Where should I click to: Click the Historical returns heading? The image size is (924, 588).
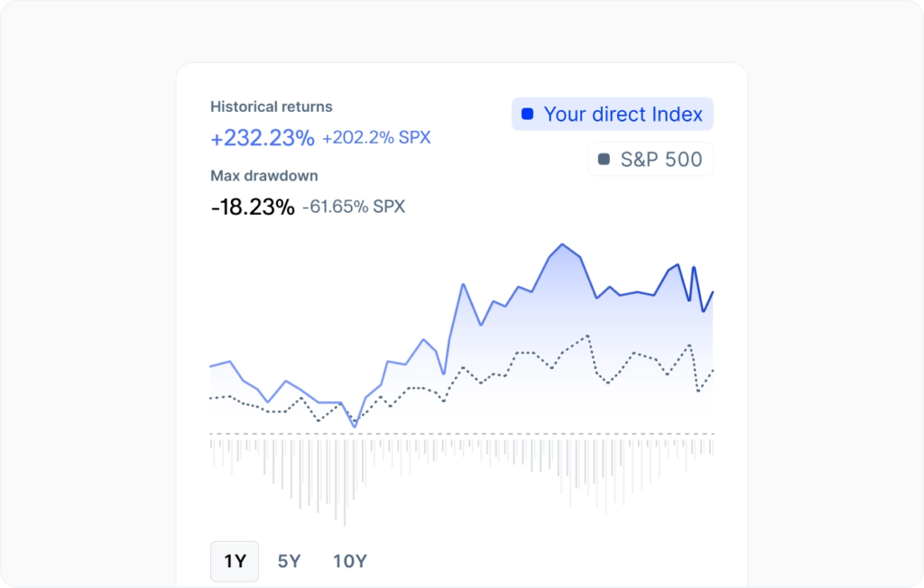271,106
